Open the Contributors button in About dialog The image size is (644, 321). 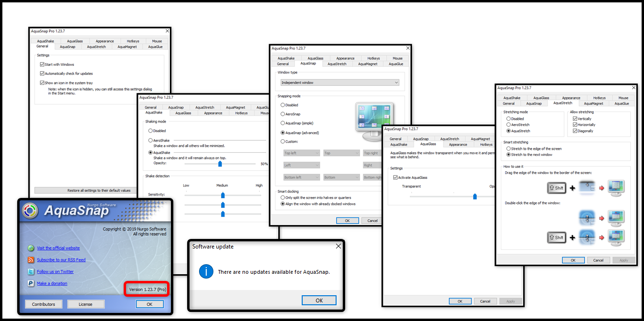[43, 304]
